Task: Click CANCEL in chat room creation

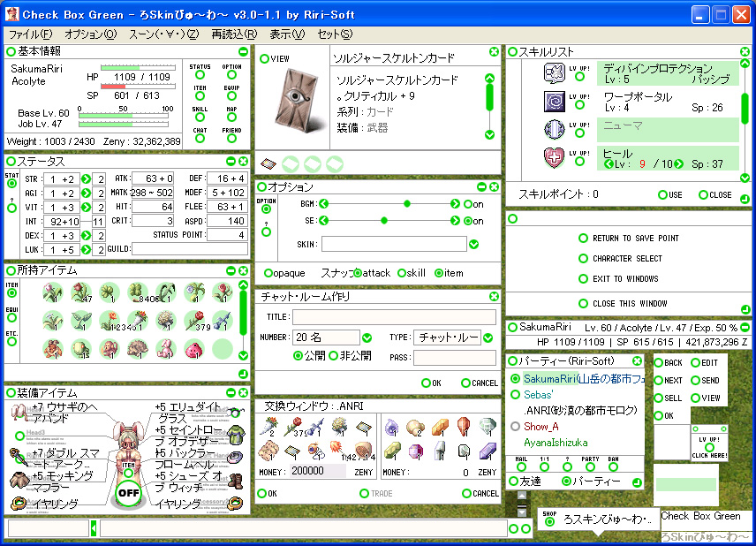Action: click(480, 383)
